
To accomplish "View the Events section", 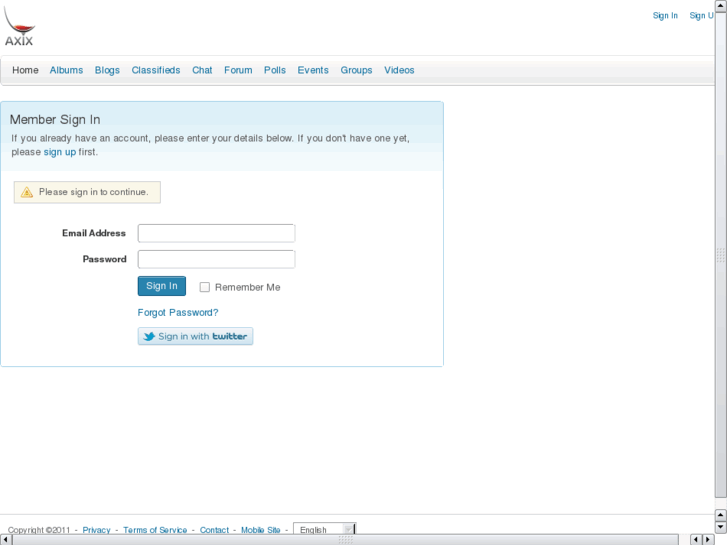I will [313, 70].
